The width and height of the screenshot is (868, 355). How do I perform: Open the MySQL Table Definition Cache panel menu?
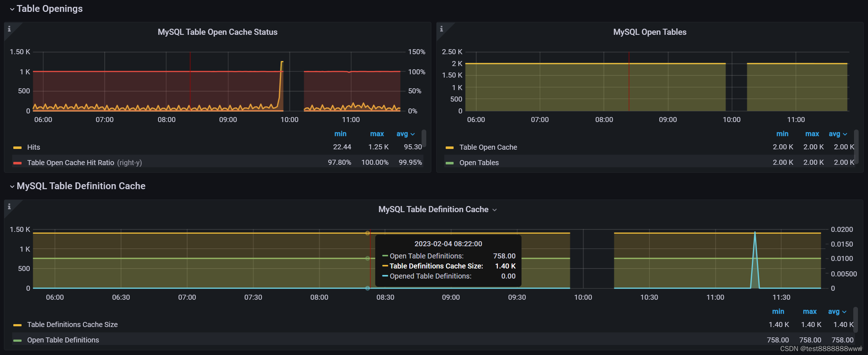[495, 210]
